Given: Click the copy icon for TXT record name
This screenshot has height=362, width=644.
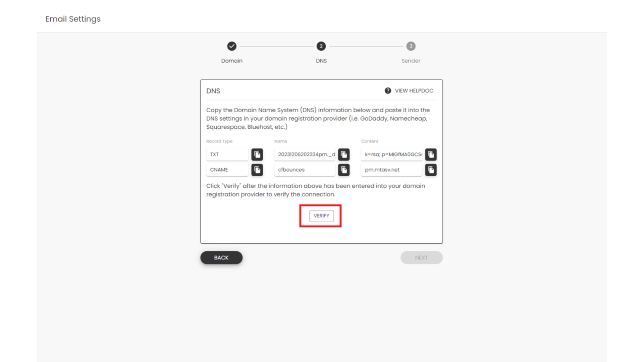Looking at the screenshot, I should point(344,154).
